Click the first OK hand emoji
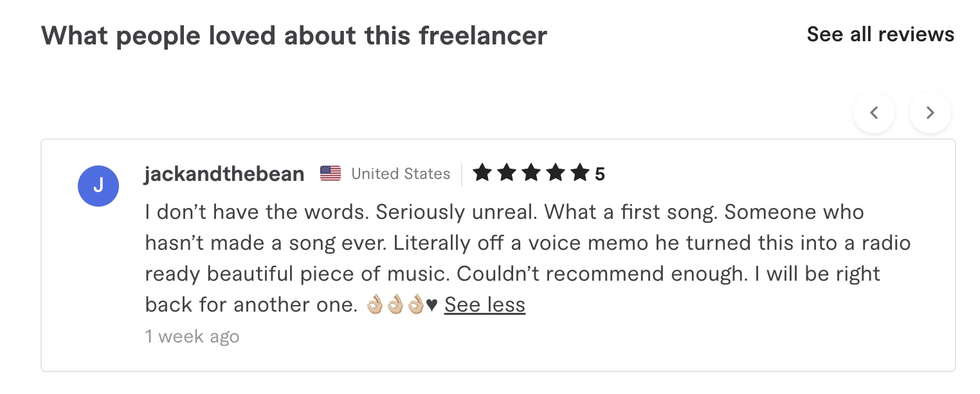 [x=374, y=305]
